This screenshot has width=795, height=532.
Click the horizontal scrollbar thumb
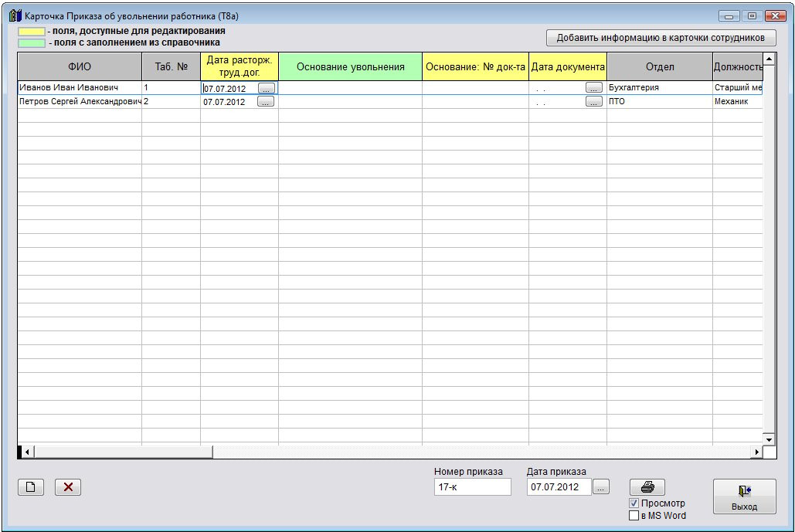(123, 452)
